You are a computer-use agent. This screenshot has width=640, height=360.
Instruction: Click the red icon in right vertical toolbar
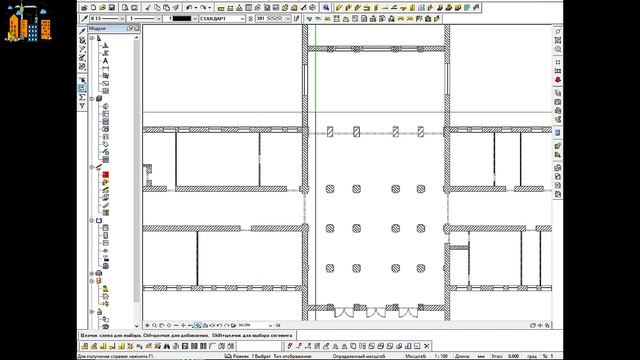tap(558, 80)
